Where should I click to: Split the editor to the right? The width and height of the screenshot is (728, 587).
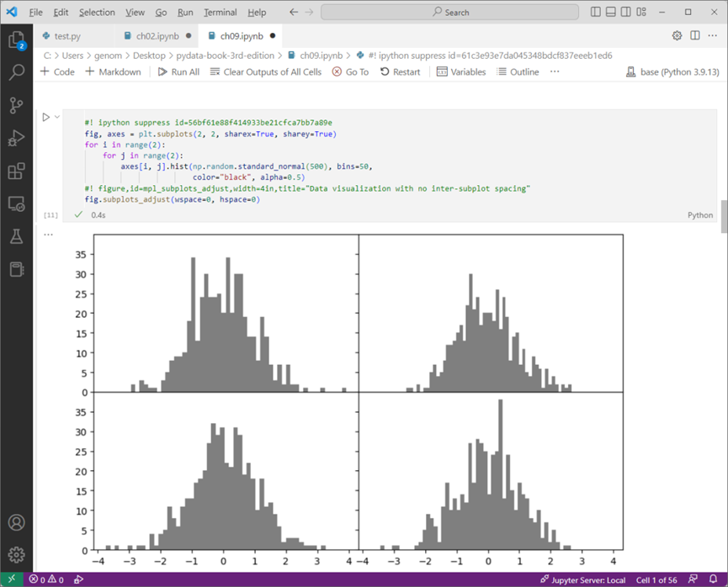tap(695, 35)
